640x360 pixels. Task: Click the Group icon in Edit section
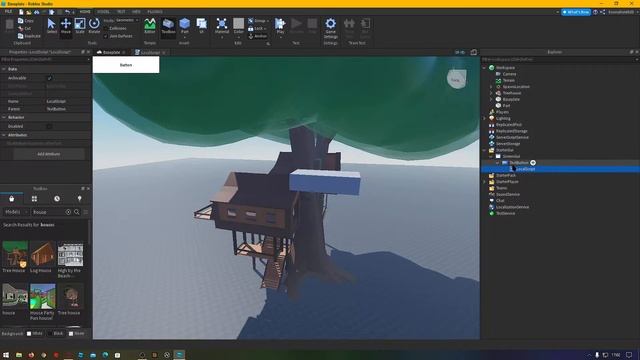251,20
